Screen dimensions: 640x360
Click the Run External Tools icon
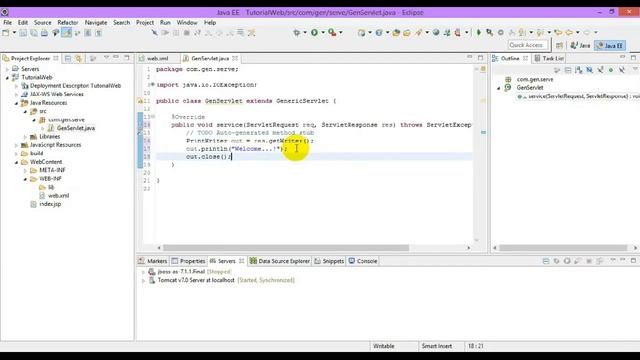pyautogui.click(x=332, y=33)
